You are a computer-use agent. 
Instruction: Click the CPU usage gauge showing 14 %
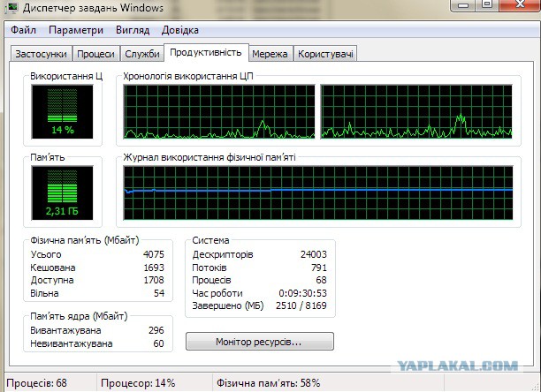pos(63,111)
